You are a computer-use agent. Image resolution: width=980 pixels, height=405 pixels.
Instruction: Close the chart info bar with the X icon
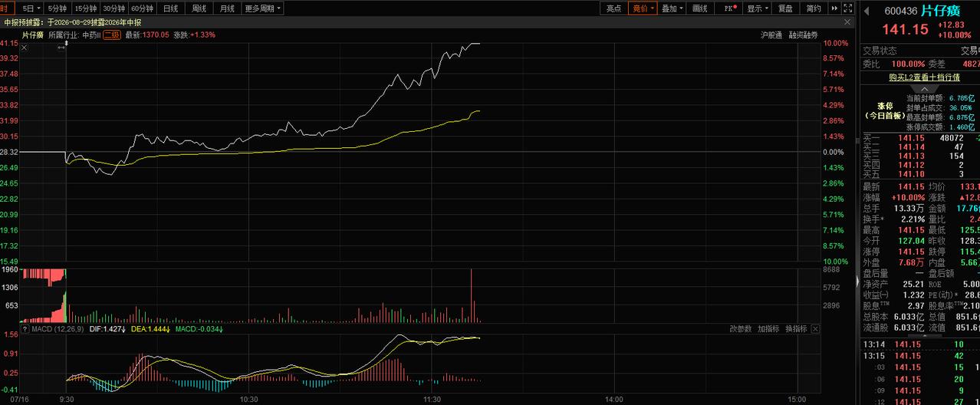pyautogui.click(x=25, y=48)
